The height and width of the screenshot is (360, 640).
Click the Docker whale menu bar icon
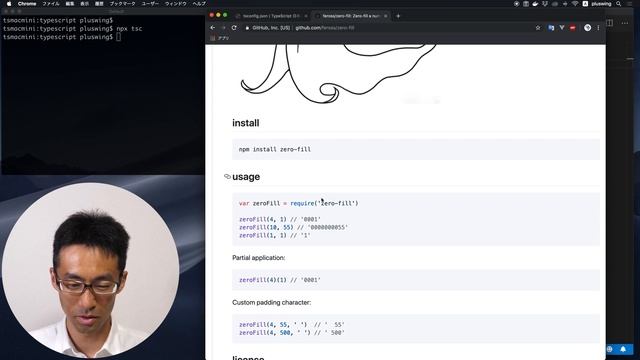535,4
